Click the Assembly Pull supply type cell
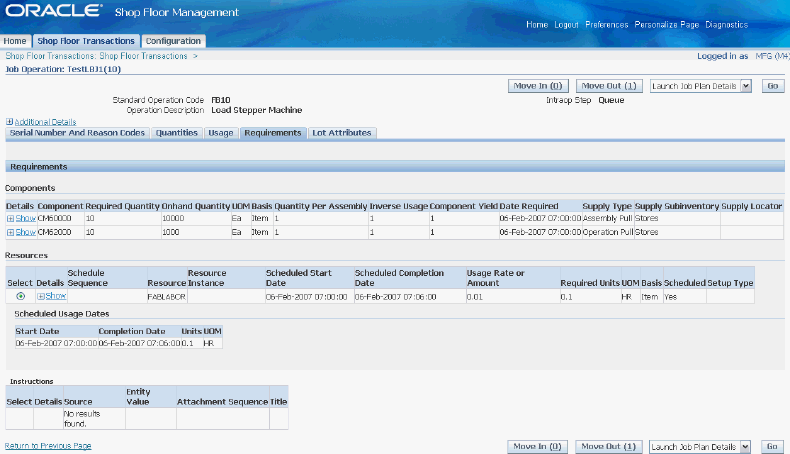 pos(608,219)
